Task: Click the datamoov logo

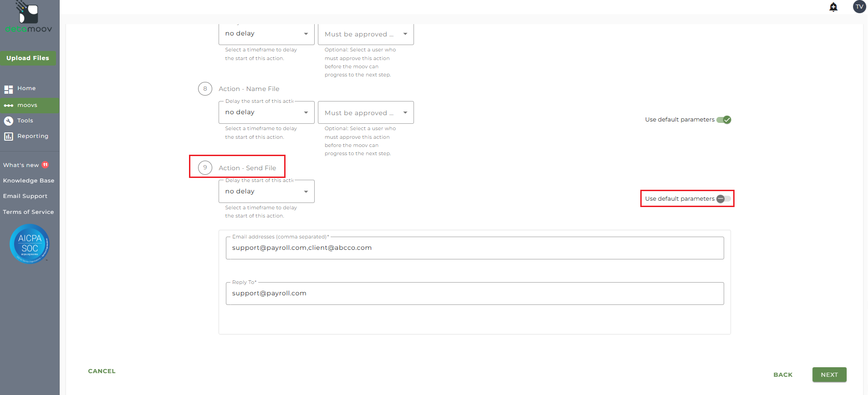Action: pos(28,17)
